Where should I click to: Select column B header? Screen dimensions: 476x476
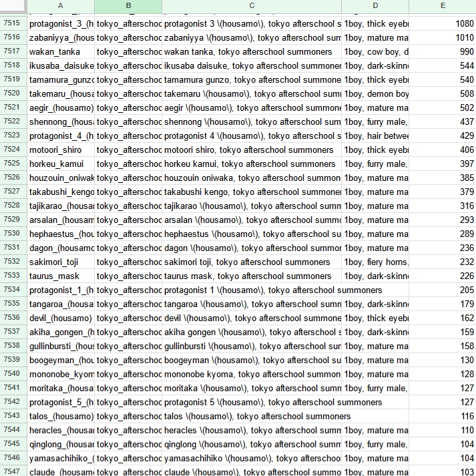(x=128, y=6)
